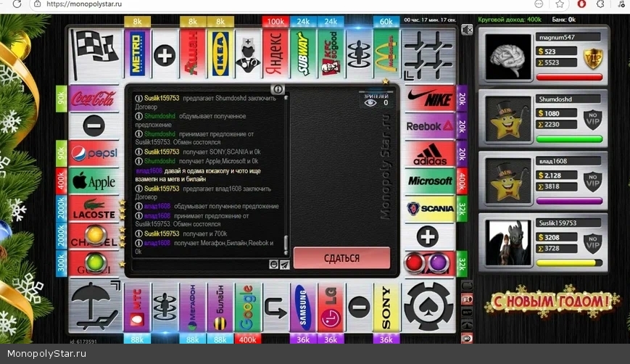Click the yellow player token on Chanel
The height and width of the screenshot is (364, 630).
95,235
